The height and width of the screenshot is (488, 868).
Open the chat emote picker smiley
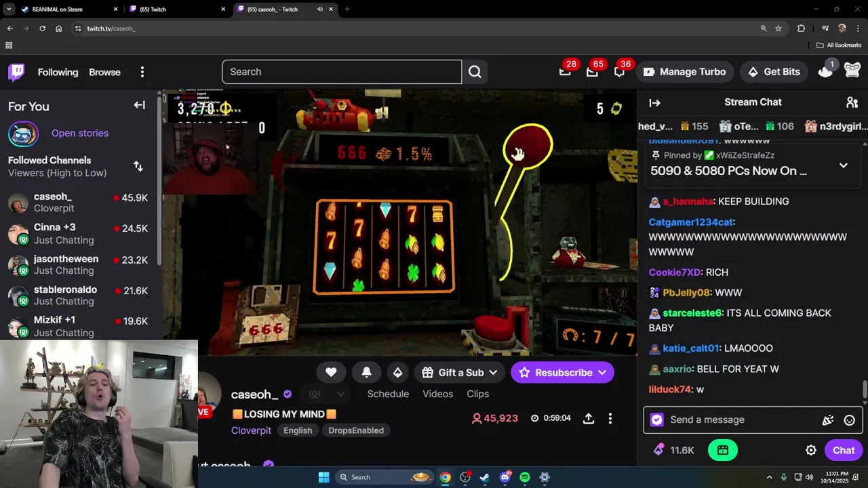(x=849, y=420)
